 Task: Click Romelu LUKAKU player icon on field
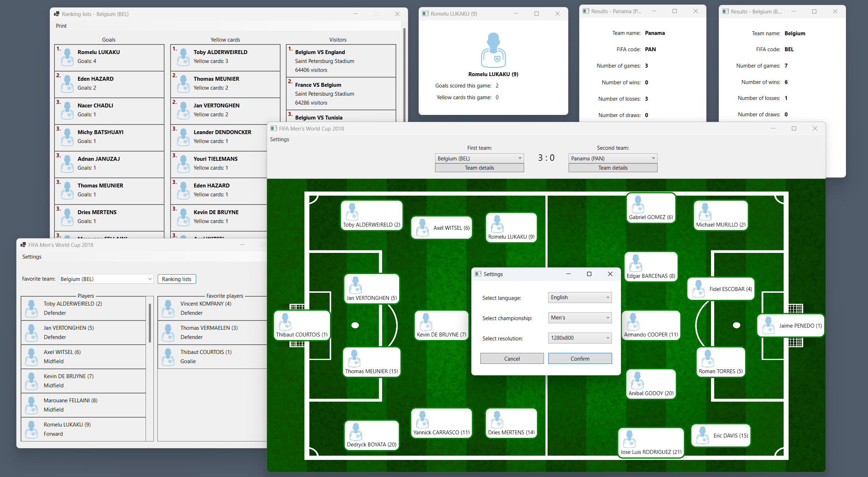[x=497, y=224]
